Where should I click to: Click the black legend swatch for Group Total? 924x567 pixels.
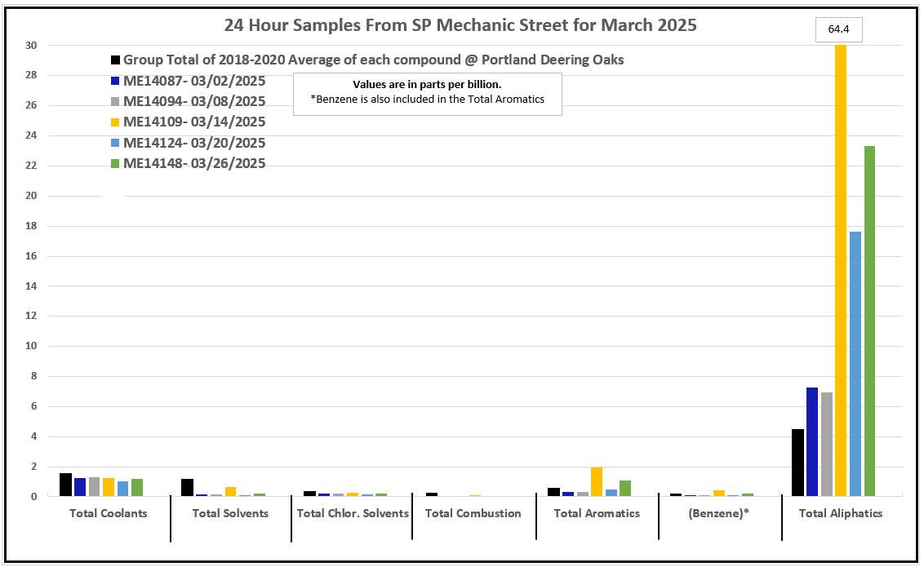(116, 60)
